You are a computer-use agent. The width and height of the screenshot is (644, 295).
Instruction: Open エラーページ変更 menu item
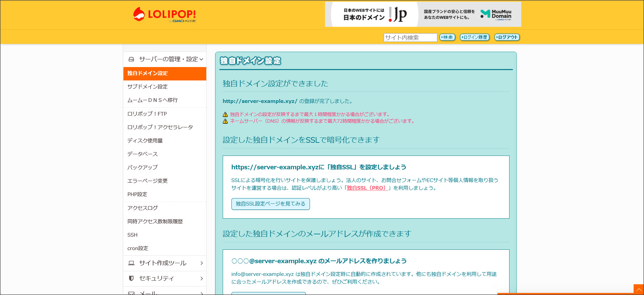point(165,181)
